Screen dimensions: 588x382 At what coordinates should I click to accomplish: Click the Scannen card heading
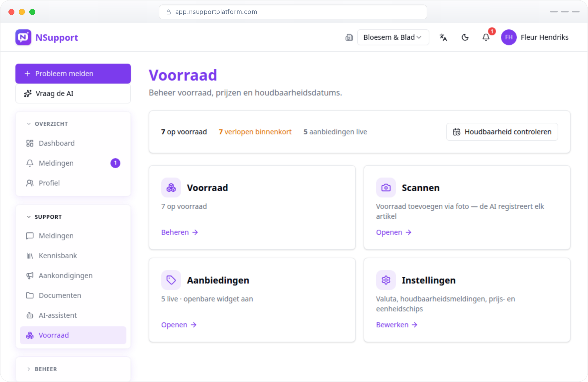[x=421, y=188]
